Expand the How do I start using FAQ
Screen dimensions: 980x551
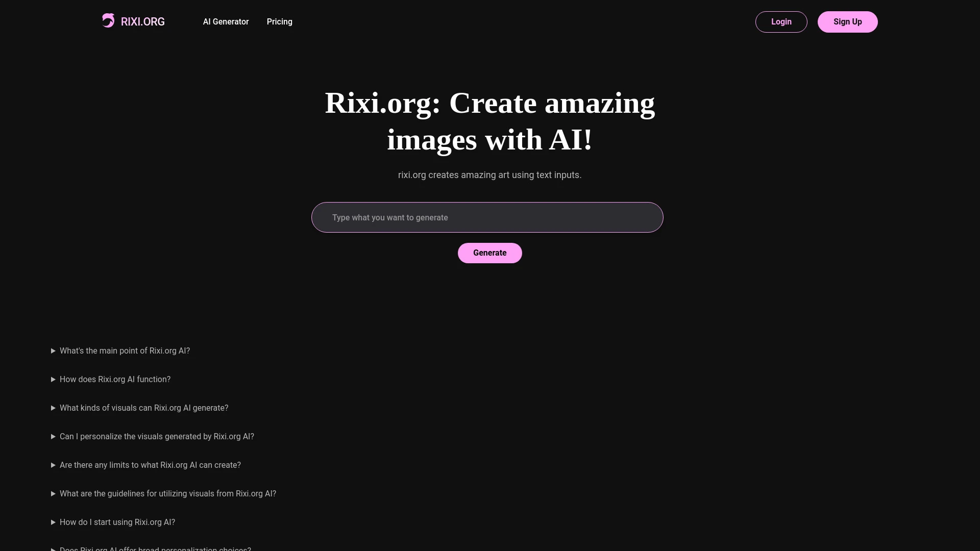tap(53, 522)
